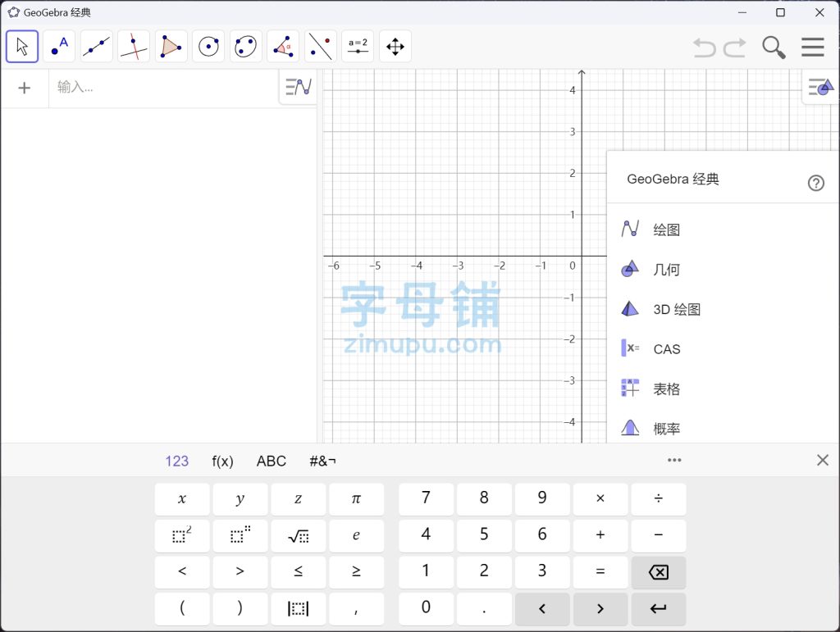The height and width of the screenshot is (632, 840).
Task: Tap the multiplication × key
Action: tap(600, 499)
